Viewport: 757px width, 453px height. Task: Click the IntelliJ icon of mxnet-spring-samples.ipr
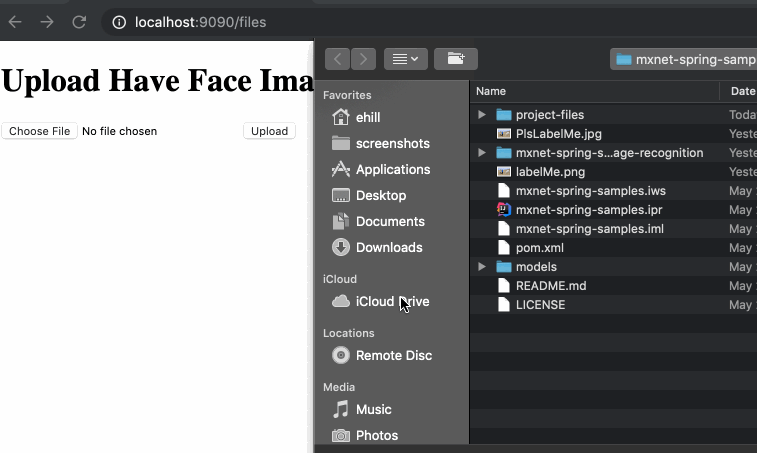[504, 210]
